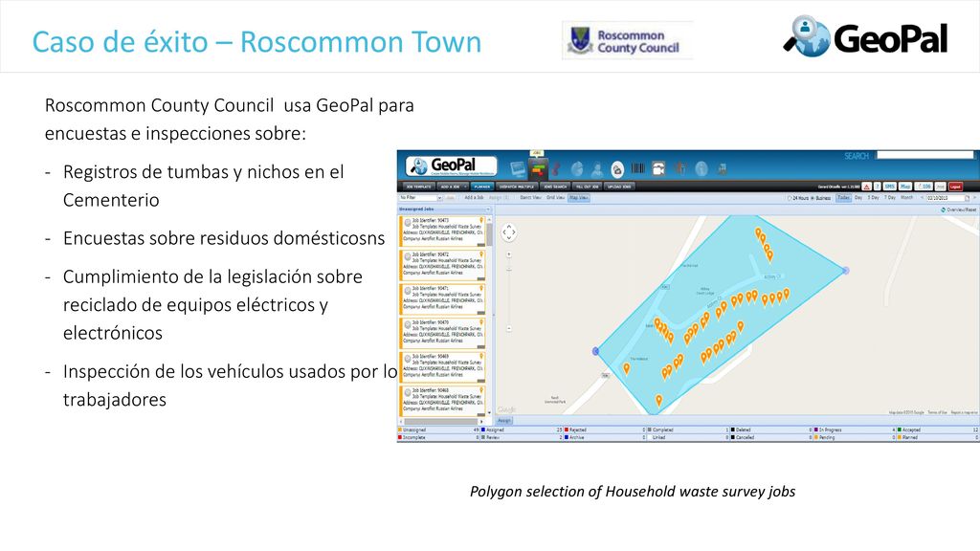The height and width of the screenshot is (551, 980).
Task: Click the Add a Job link
Action: click(x=474, y=197)
